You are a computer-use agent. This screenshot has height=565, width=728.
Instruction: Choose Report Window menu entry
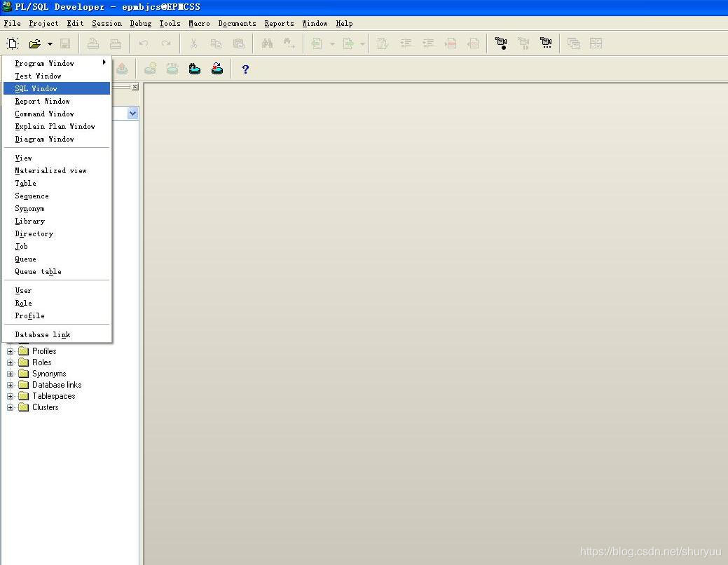click(57, 101)
